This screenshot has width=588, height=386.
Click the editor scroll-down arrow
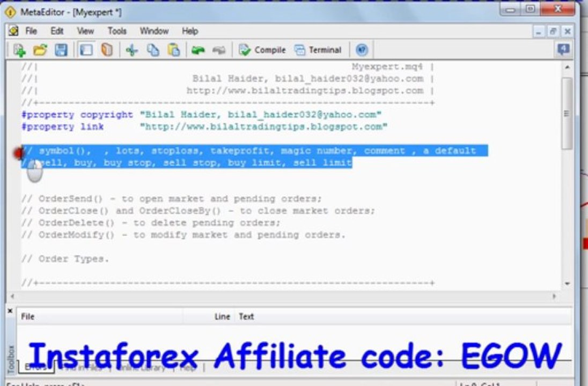(567, 284)
